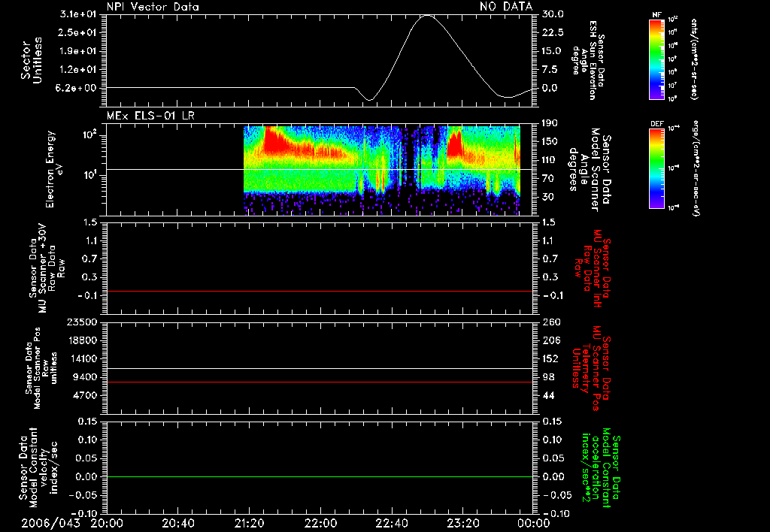770x532 pixels.
Task: Click the 22:40 time axis label
Action: tap(391, 523)
